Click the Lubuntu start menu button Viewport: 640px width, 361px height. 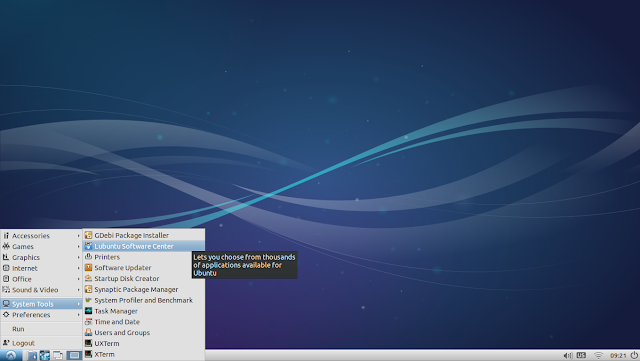coord(11,356)
